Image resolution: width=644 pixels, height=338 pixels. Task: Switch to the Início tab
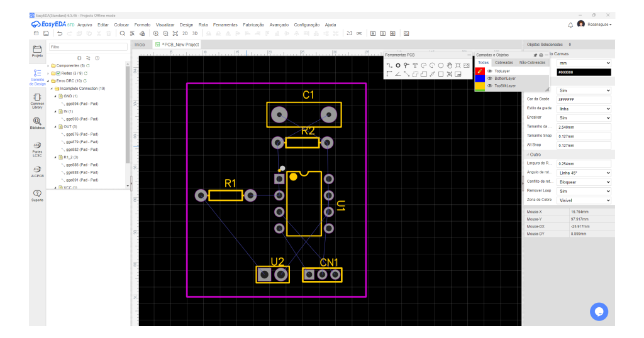140,45
